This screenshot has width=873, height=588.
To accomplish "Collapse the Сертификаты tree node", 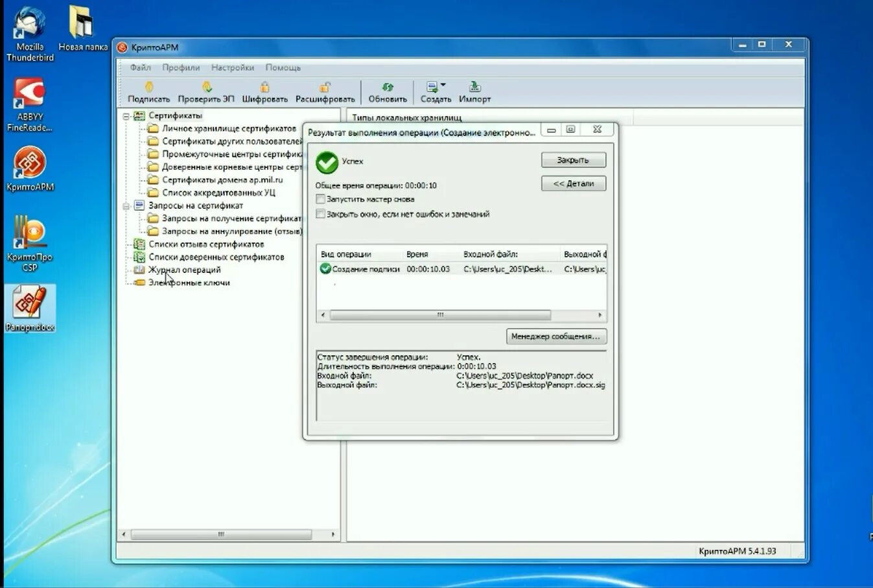I will (126, 116).
